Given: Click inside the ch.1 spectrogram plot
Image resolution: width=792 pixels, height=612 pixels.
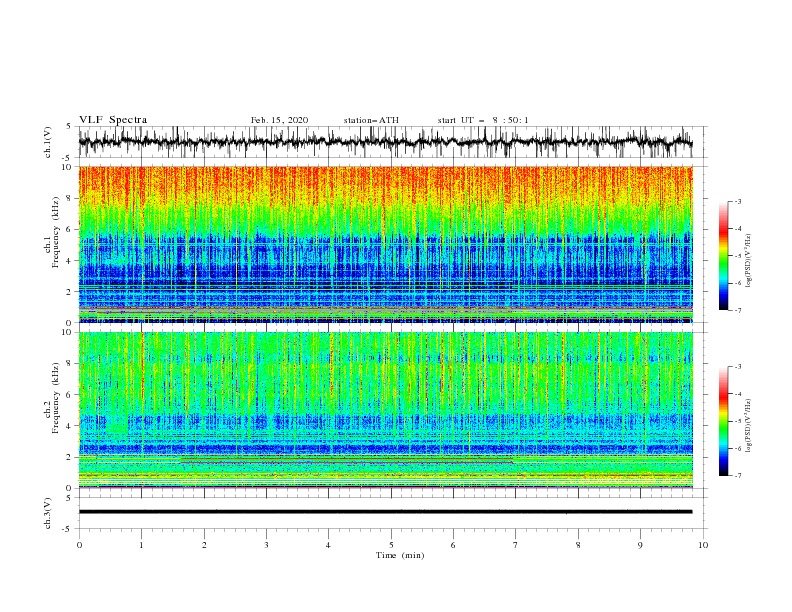Looking at the screenshot, I should (385, 244).
